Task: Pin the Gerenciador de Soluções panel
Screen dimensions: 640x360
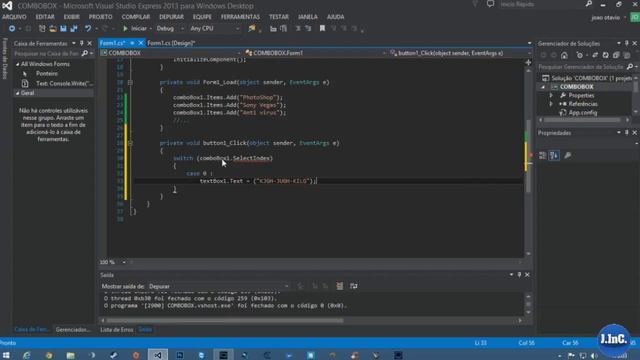Action: [x=627, y=43]
